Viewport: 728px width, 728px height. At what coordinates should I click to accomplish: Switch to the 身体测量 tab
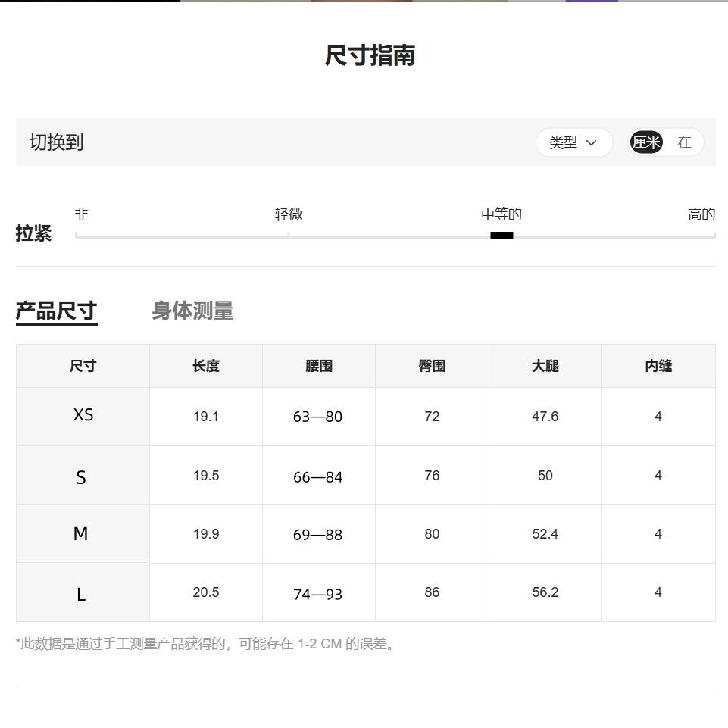[192, 311]
